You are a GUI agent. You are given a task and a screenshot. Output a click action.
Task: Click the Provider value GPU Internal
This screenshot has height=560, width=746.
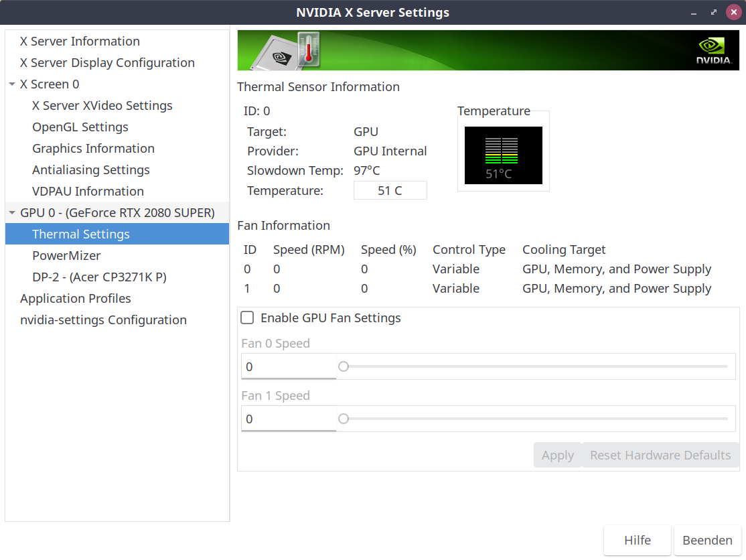pos(390,151)
